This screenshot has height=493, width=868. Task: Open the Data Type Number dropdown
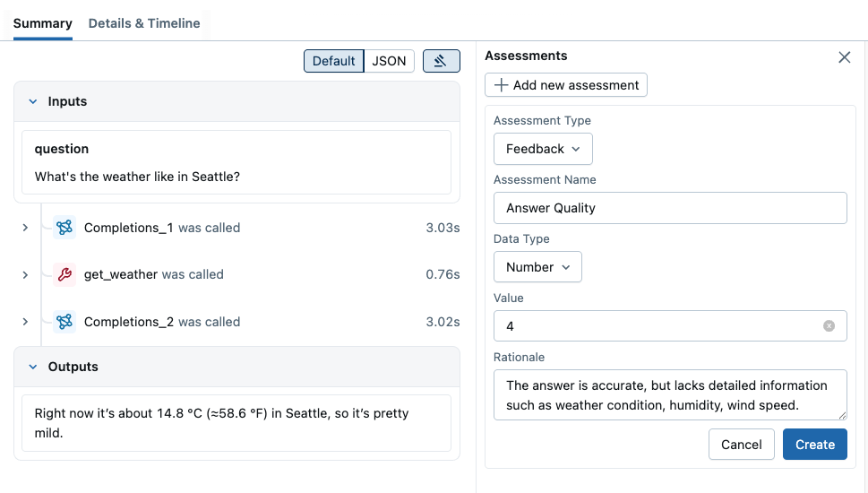pos(537,267)
